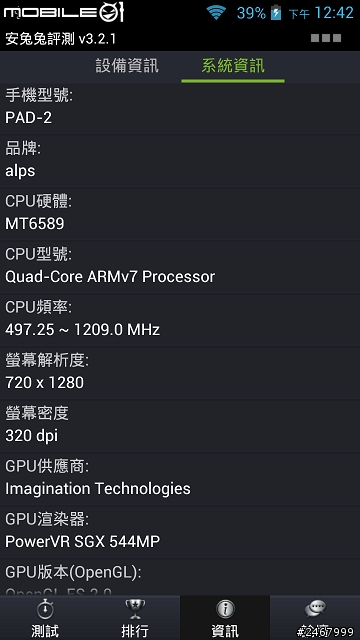Image resolution: width=360 pixels, height=640 pixels.
Task: Tap the stopwatch test icon
Action: coord(45,610)
